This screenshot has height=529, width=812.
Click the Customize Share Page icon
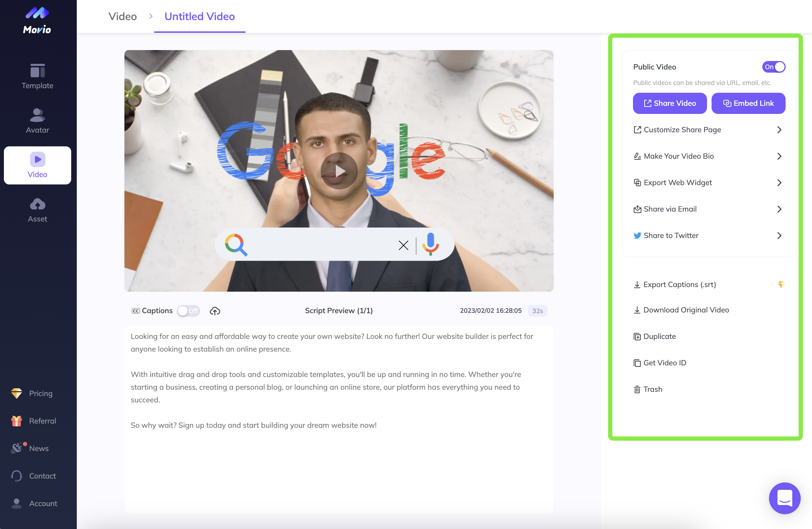click(x=637, y=130)
